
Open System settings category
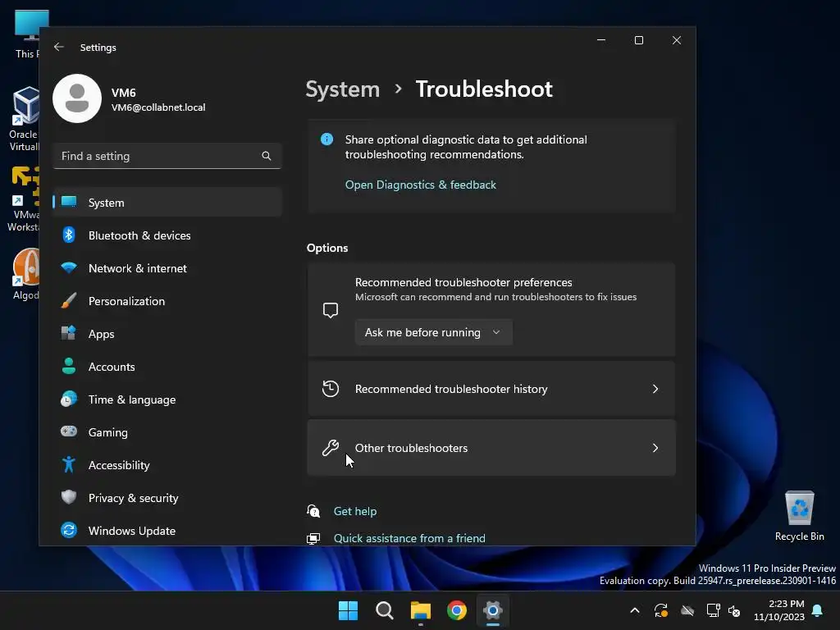click(167, 203)
